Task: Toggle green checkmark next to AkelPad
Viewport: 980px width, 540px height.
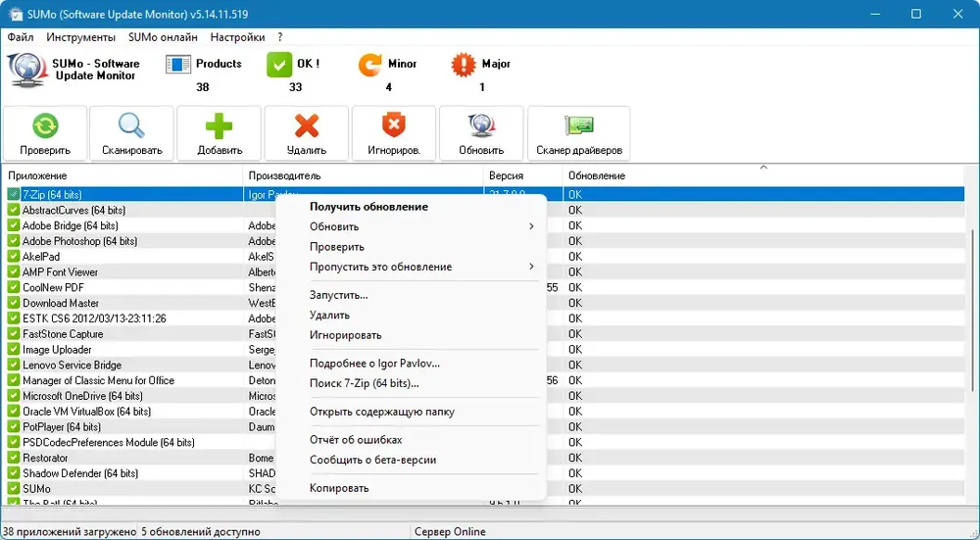Action: click(x=14, y=256)
